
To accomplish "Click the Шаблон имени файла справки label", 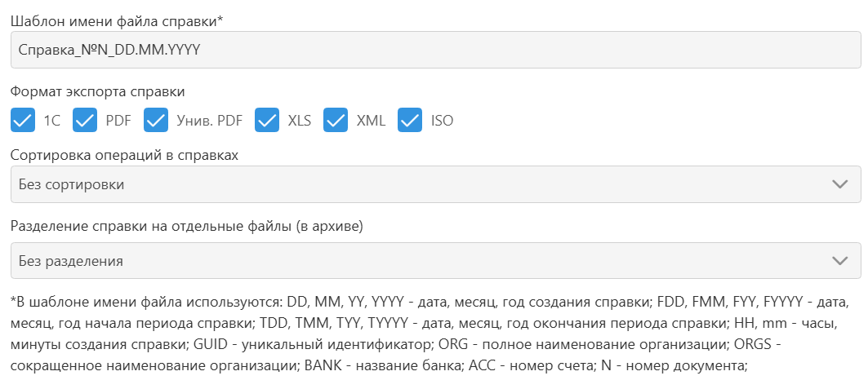I will coord(117,20).
